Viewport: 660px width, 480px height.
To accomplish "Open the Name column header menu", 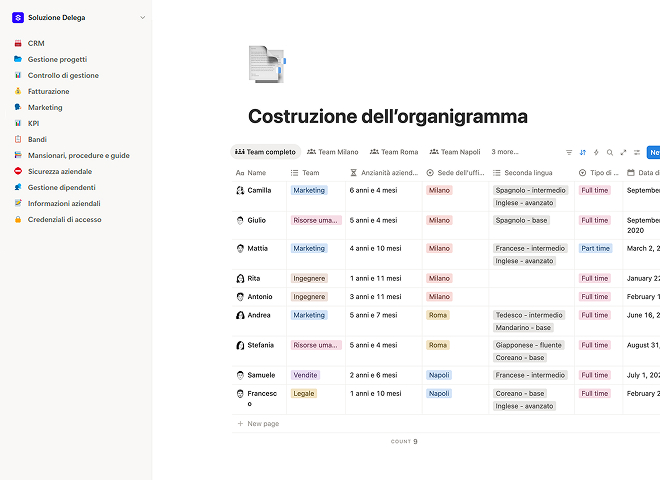I will tap(259, 173).
